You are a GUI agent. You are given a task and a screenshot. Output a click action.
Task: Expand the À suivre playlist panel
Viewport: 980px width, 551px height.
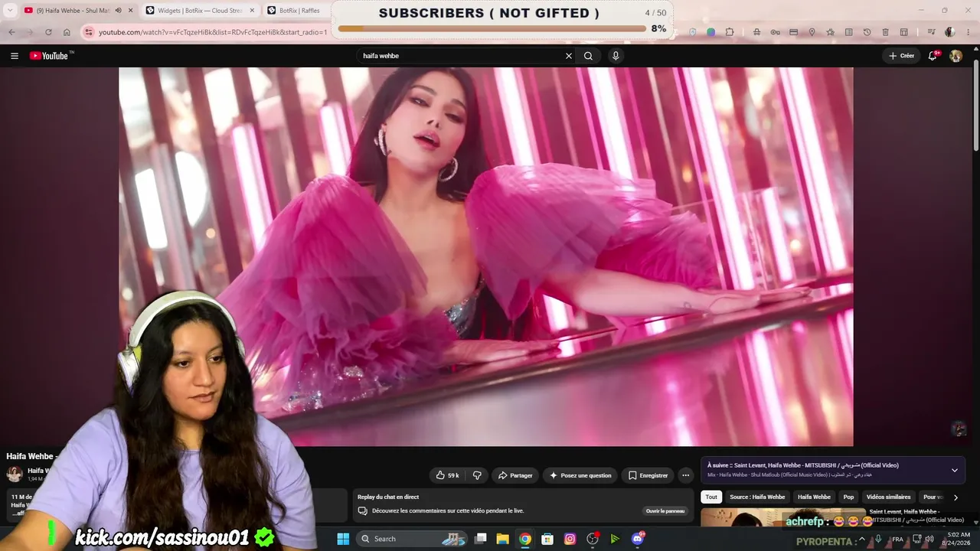pyautogui.click(x=954, y=470)
